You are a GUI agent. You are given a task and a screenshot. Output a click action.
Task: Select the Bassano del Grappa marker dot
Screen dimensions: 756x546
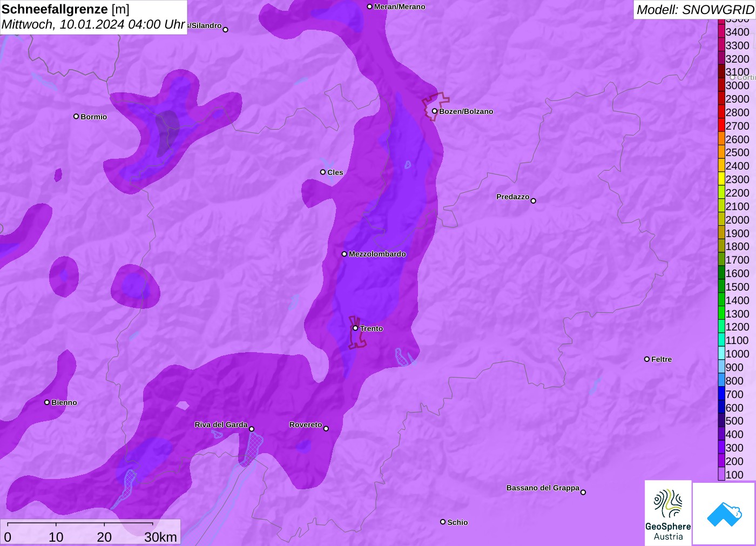coord(583,492)
